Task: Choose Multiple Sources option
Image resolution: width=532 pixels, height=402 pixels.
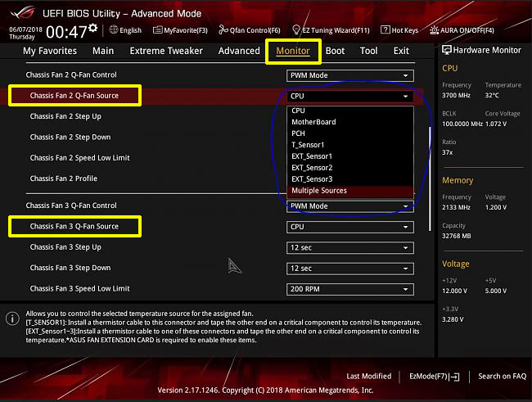Action: (x=350, y=191)
